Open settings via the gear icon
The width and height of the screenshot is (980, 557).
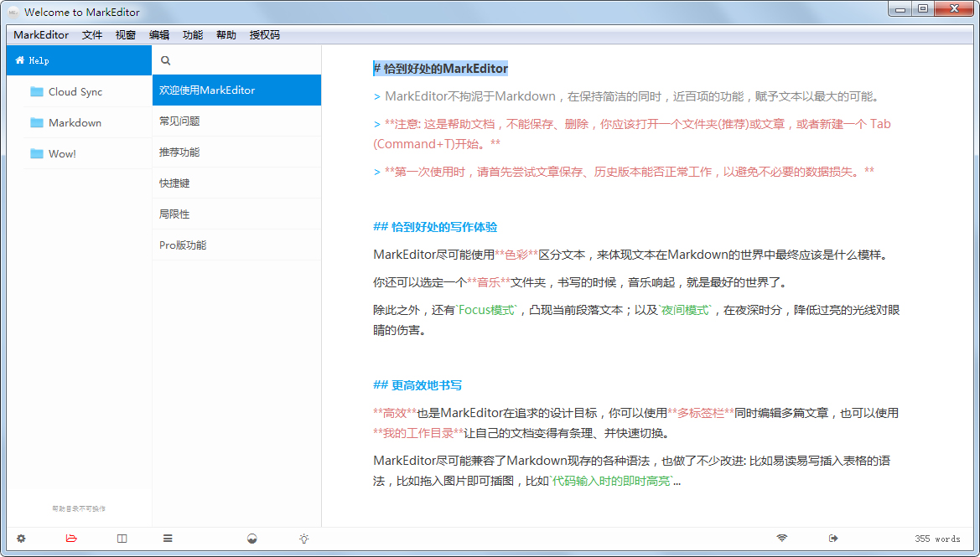pos(21,539)
